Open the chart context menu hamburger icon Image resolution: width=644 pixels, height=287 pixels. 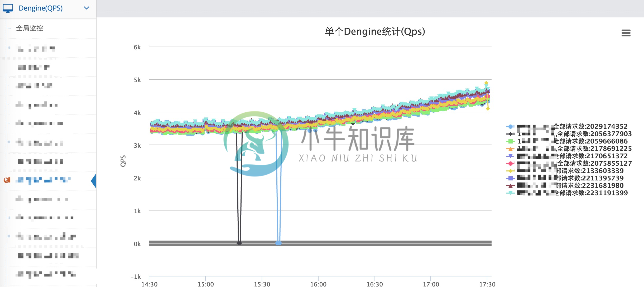[x=626, y=33]
